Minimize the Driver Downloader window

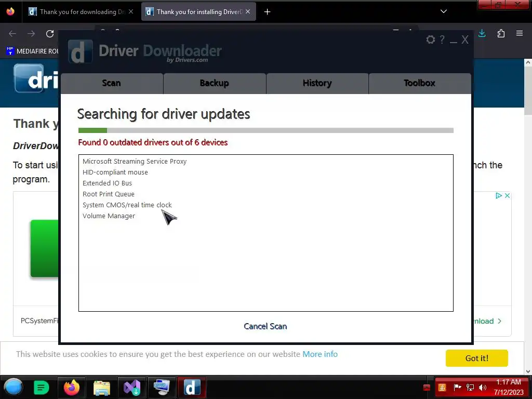tap(453, 42)
